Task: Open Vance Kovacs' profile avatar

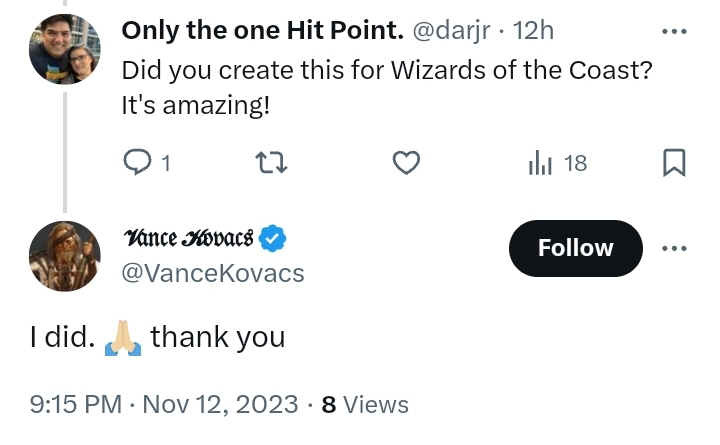Action: point(65,256)
